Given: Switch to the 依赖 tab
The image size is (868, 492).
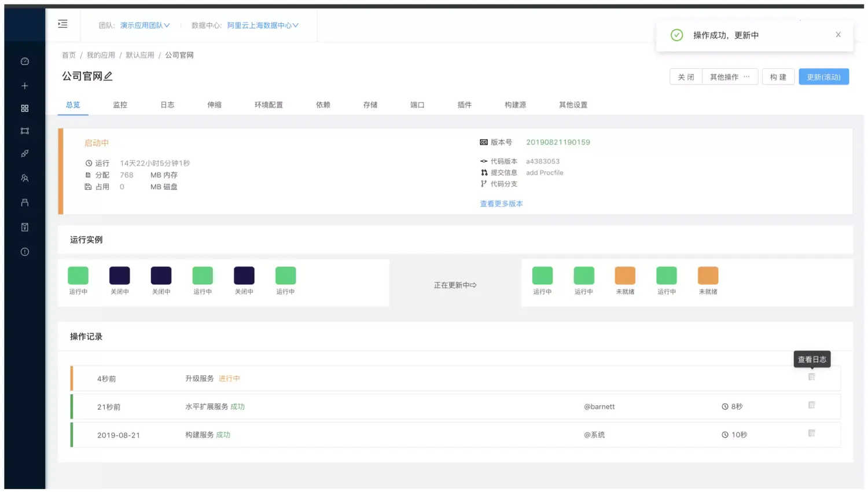Looking at the screenshot, I should [x=323, y=105].
